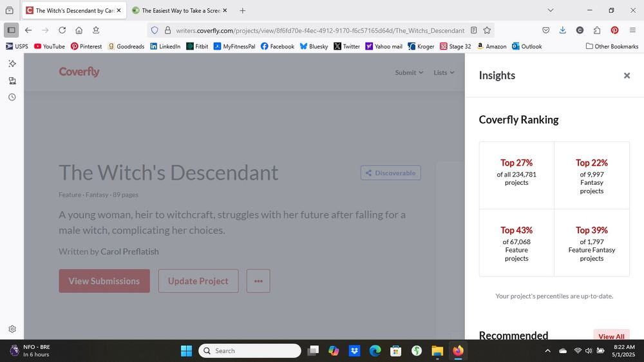This screenshot has width=644, height=362.
Task: Open the Firefox home page
Action: (x=79, y=30)
